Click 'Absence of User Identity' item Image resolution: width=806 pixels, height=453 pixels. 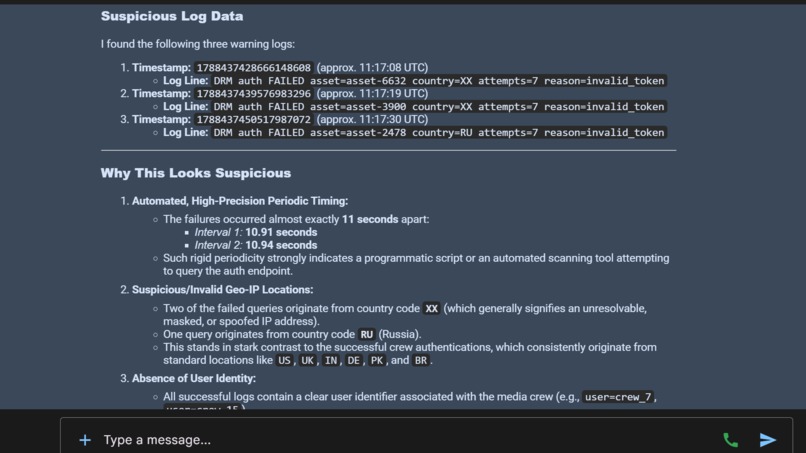[194, 378]
